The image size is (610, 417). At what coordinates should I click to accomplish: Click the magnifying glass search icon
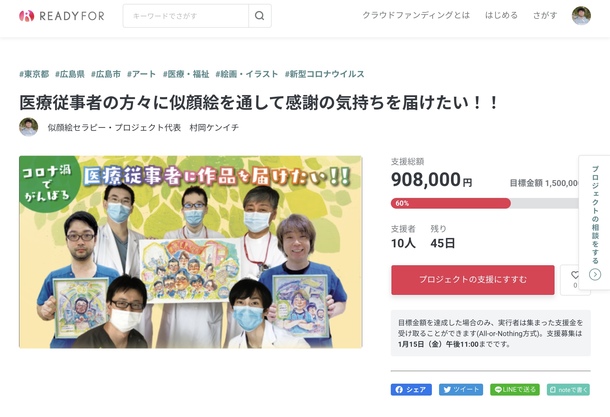tap(259, 16)
